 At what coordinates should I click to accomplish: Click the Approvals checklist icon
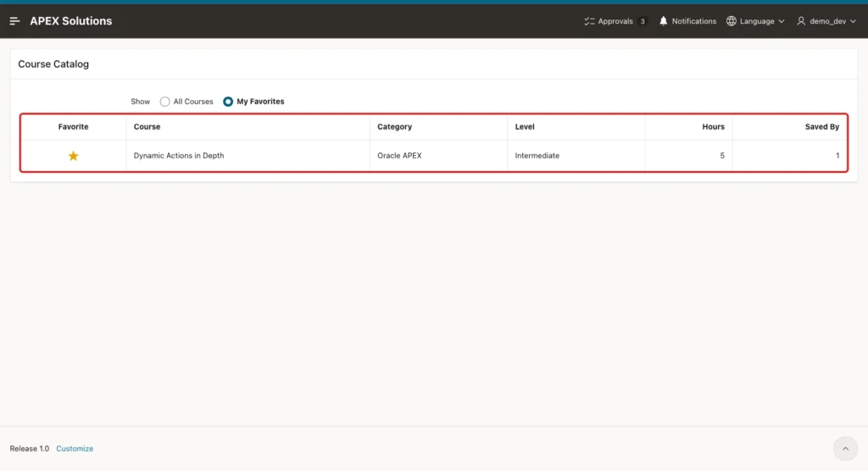589,21
